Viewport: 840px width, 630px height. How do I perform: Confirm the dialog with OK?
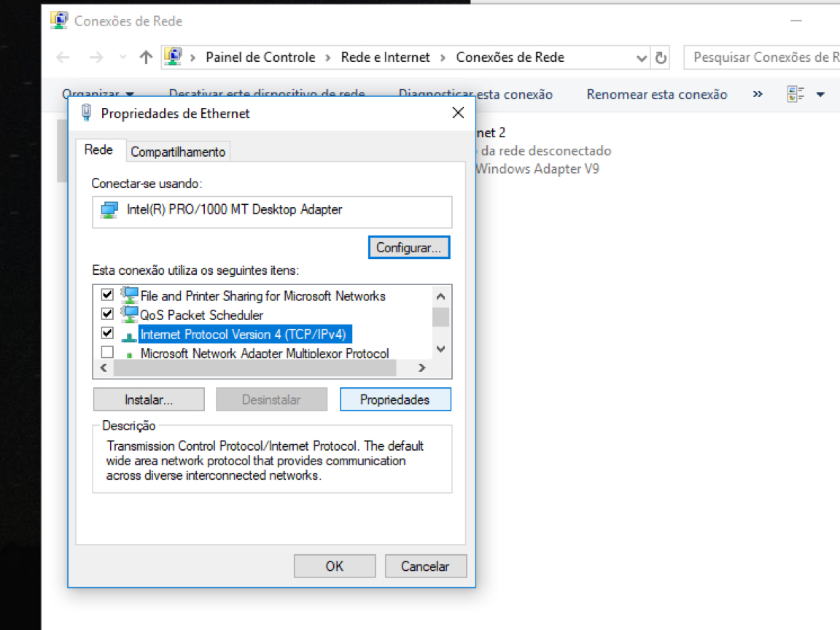[334, 567]
